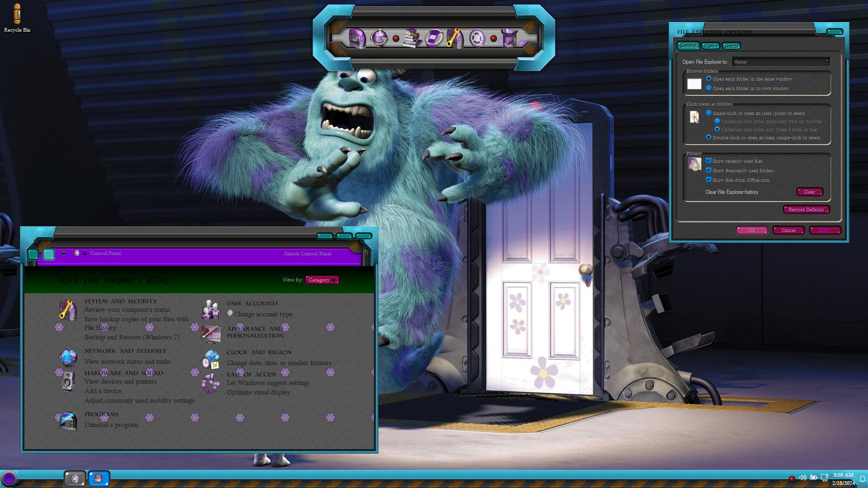Click Uninstall a program link

tap(111, 425)
